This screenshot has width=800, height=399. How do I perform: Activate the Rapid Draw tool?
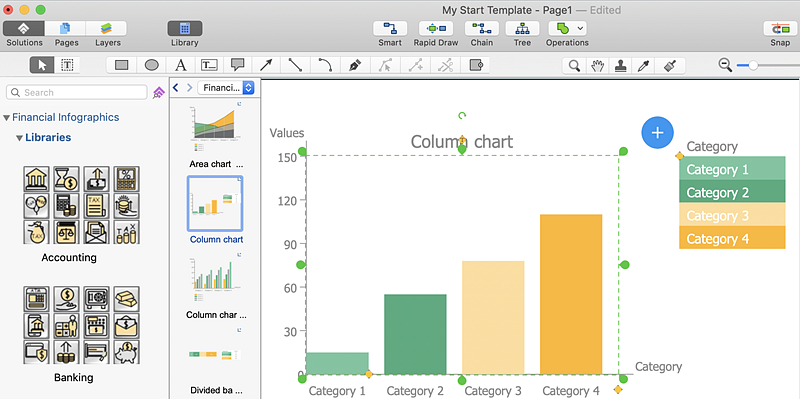(x=436, y=28)
